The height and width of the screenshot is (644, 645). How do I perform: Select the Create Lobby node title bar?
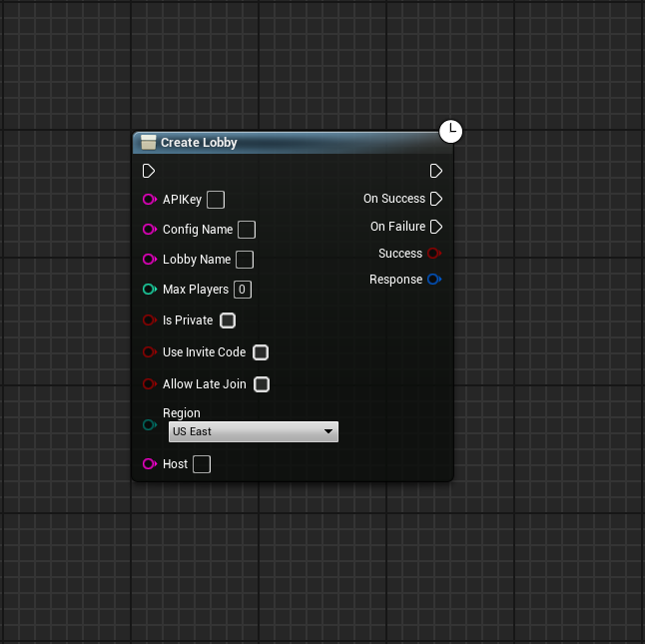coord(290,143)
